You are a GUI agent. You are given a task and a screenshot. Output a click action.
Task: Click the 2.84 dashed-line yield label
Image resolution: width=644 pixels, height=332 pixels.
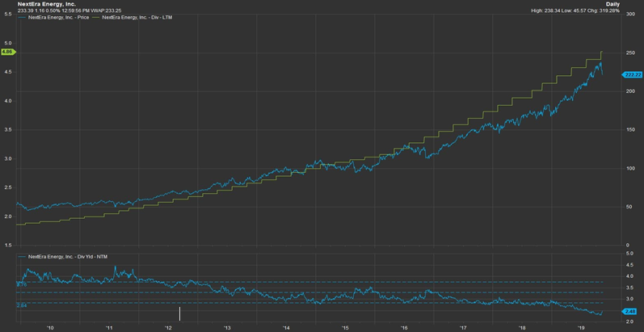tap(21, 305)
